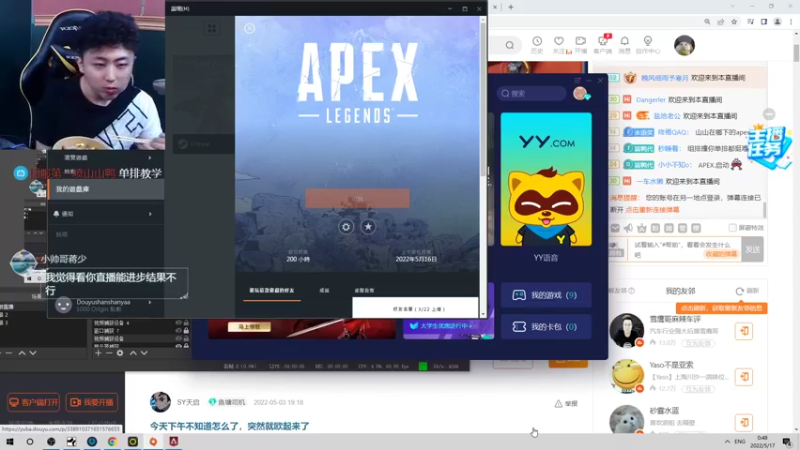This screenshot has height=450, width=800.
Task: Click the 举报 report link on post
Action: (566, 404)
